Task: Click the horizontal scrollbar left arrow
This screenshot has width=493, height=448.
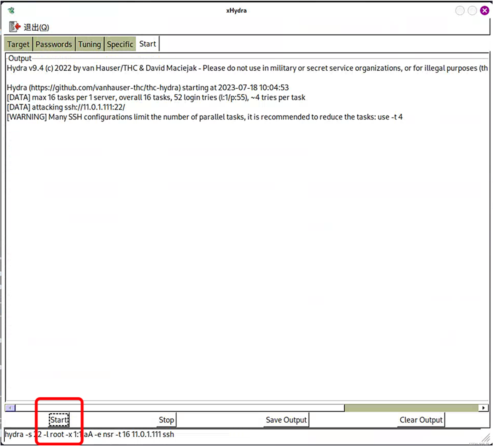Action: click(x=10, y=408)
